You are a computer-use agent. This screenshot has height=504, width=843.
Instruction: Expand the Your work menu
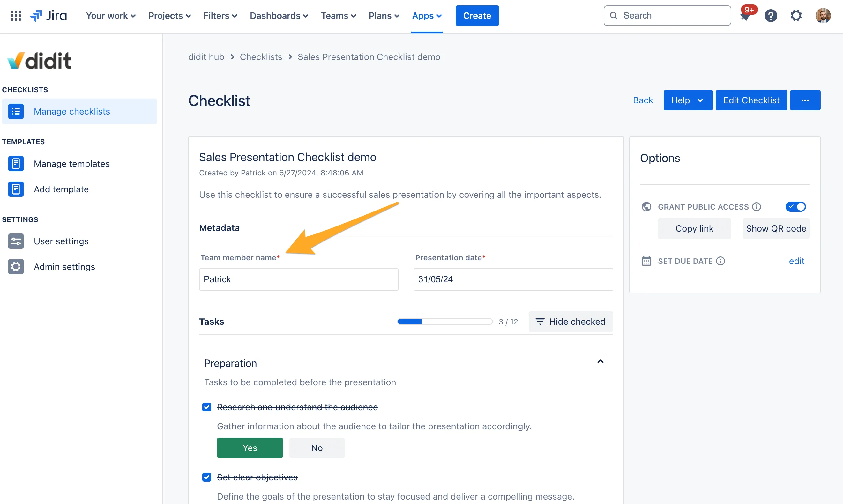point(111,16)
